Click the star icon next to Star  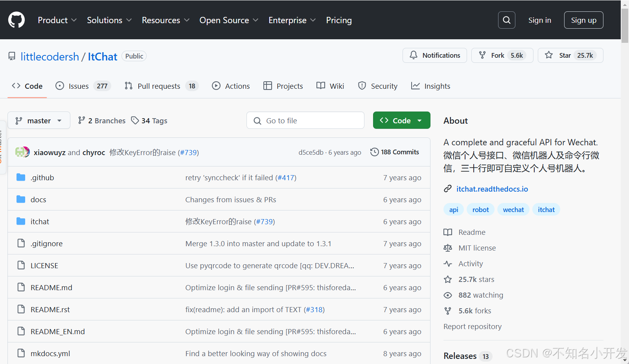(549, 55)
